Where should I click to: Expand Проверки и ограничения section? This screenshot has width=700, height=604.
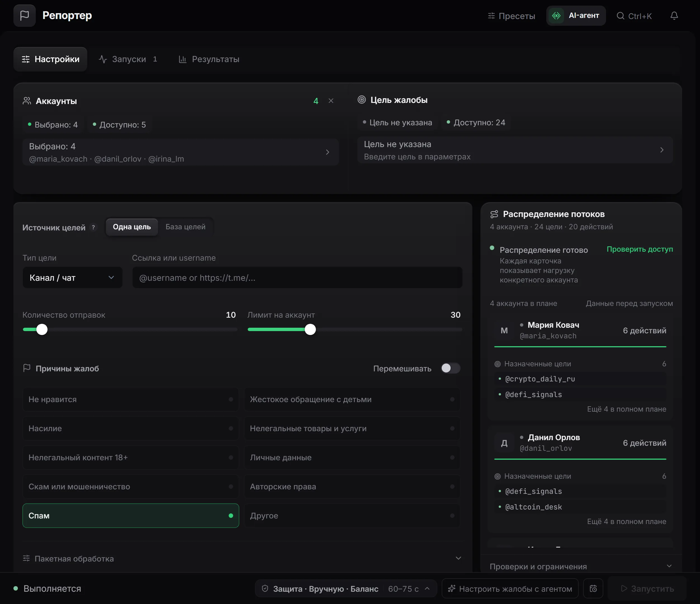(x=581, y=566)
